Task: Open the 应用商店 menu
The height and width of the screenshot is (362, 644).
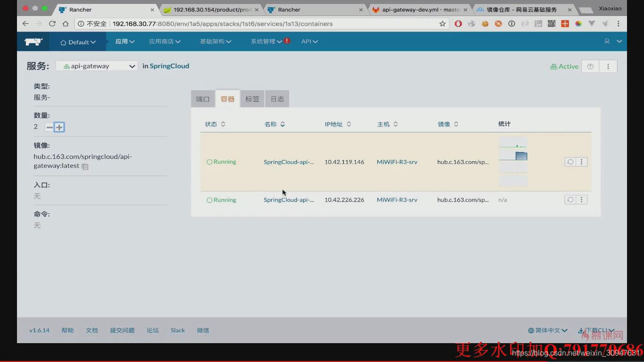Action: (165, 41)
